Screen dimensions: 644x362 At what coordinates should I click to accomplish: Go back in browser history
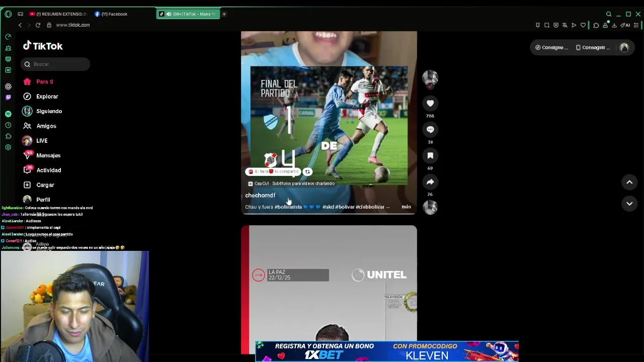[20, 25]
